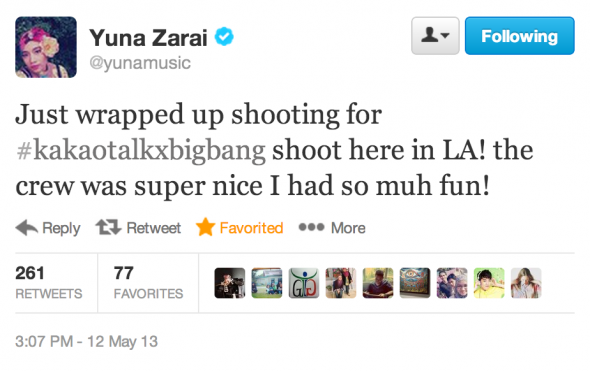Open the Yuna Zarai name link

pyautogui.click(x=148, y=38)
